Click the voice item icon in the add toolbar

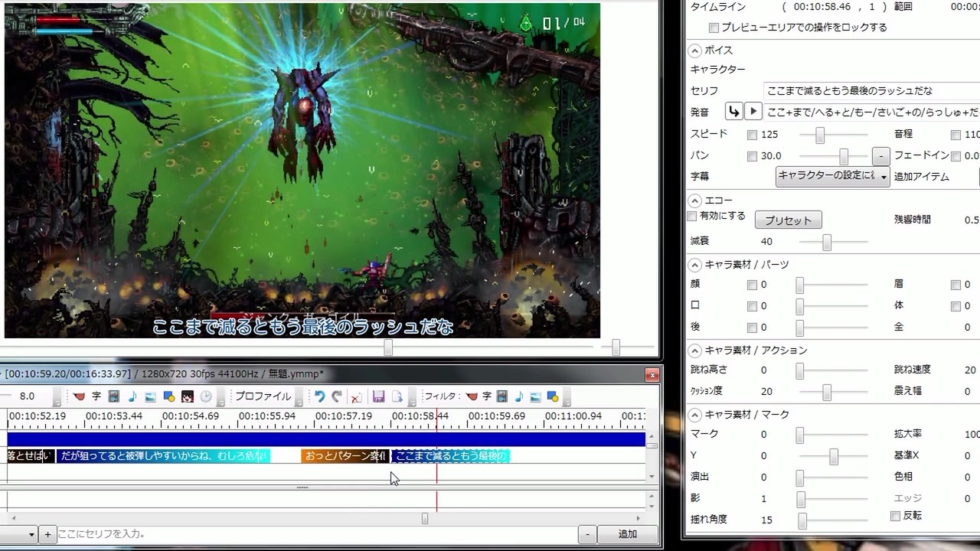(x=79, y=396)
